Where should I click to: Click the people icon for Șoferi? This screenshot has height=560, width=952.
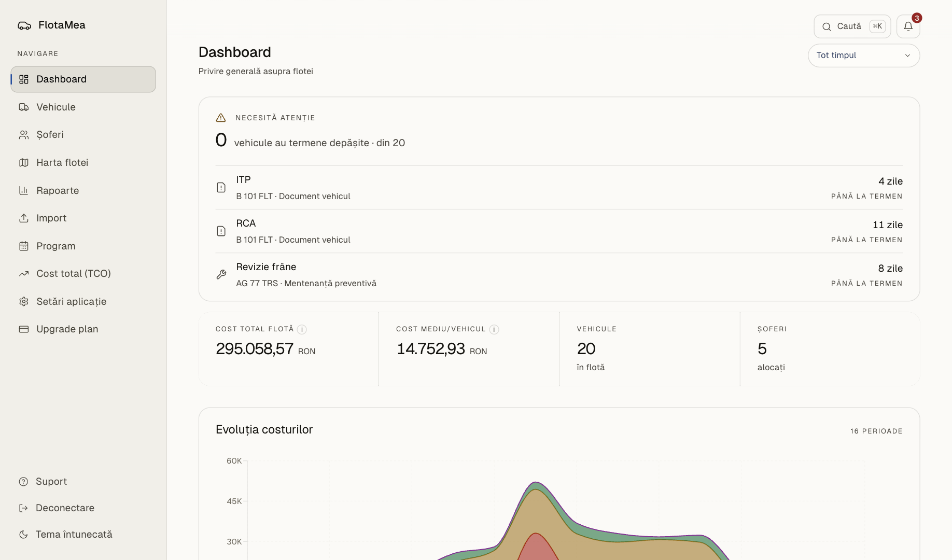click(x=24, y=135)
